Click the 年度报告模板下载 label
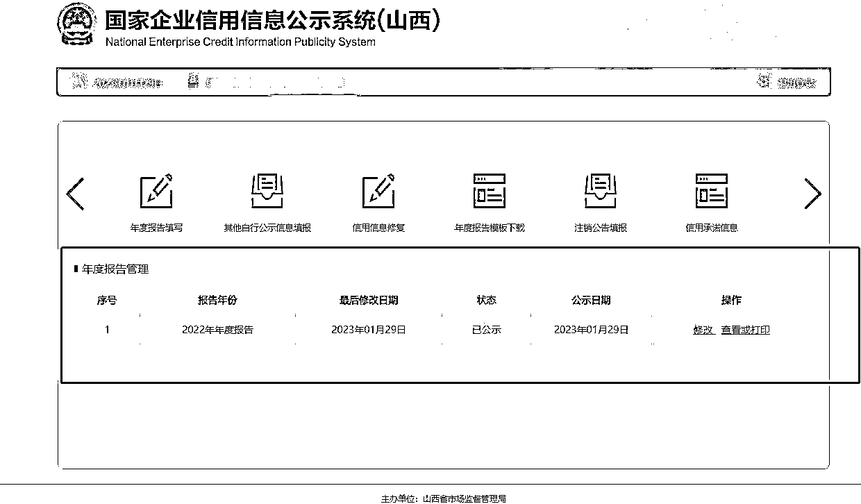This screenshot has width=861, height=504. click(490, 228)
